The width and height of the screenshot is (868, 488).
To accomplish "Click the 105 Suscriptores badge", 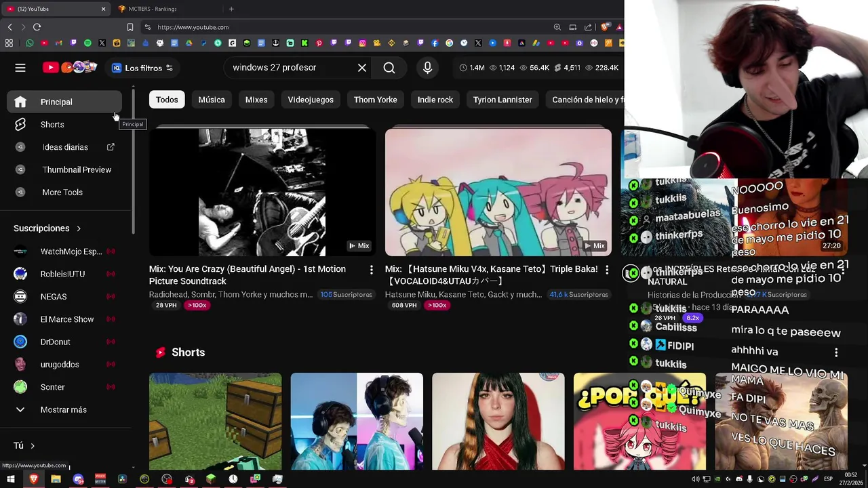I will point(346,295).
